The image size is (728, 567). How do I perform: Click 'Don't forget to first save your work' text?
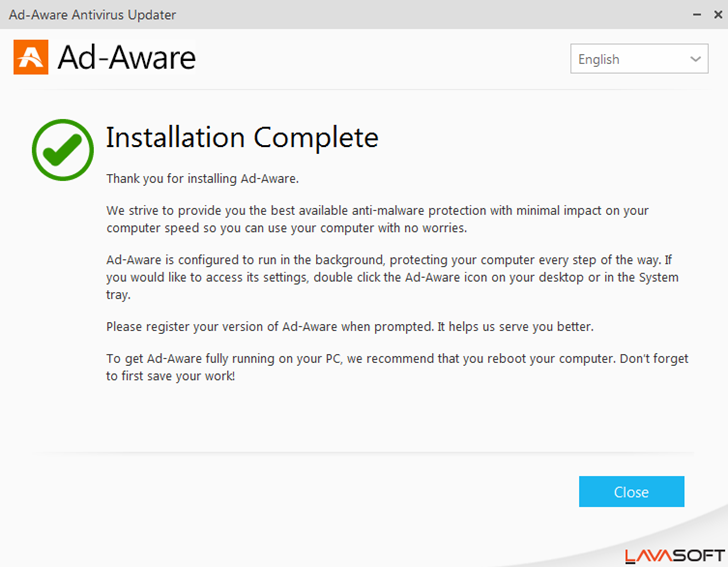click(170, 377)
